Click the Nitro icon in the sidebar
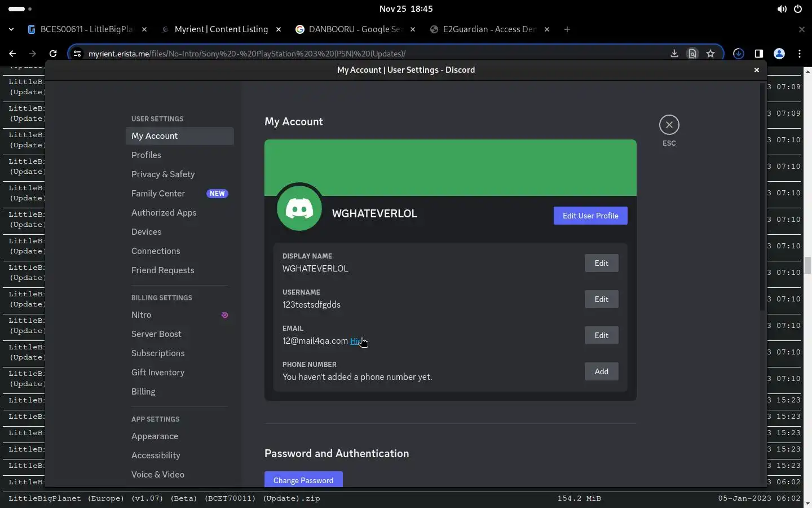 (224, 315)
